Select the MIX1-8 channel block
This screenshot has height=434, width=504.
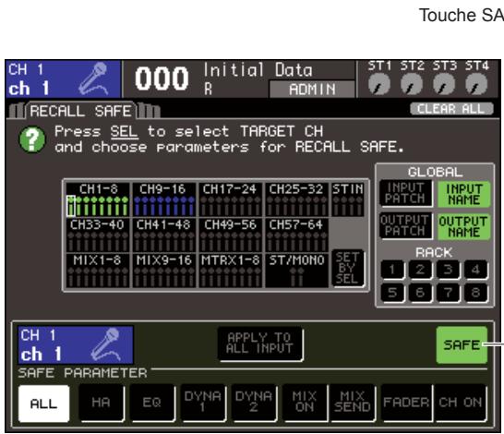point(98,271)
